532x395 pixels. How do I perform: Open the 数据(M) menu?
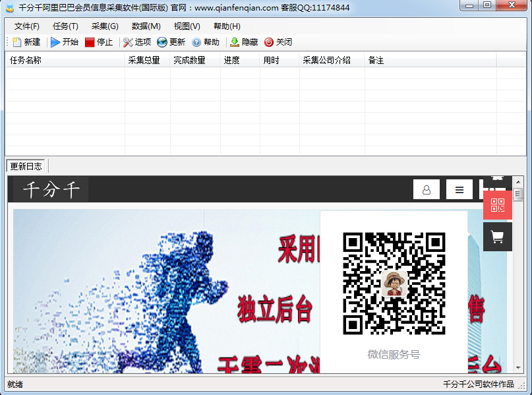point(146,26)
